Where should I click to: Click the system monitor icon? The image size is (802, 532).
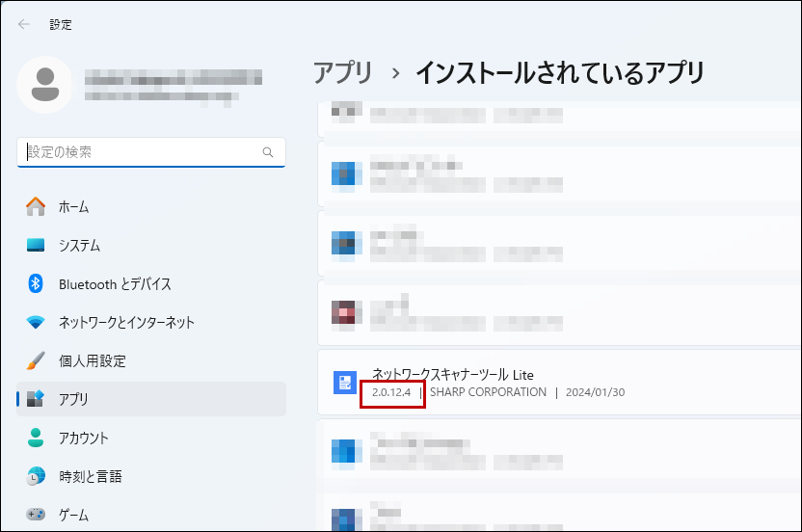click(x=36, y=245)
